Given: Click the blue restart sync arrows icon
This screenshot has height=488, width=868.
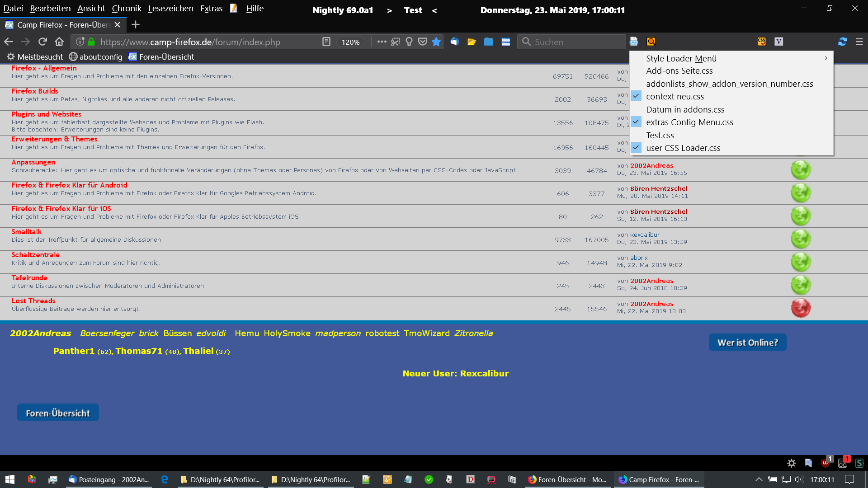Looking at the screenshot, I should coord(842,42).
